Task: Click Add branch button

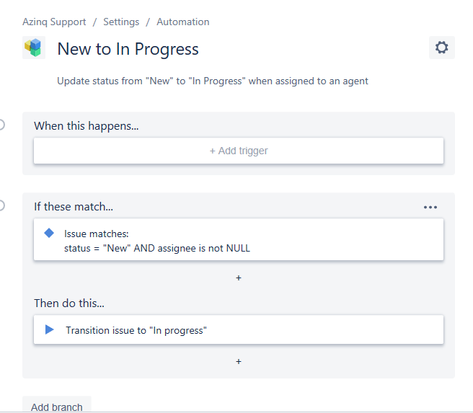Action: (57, 405)
